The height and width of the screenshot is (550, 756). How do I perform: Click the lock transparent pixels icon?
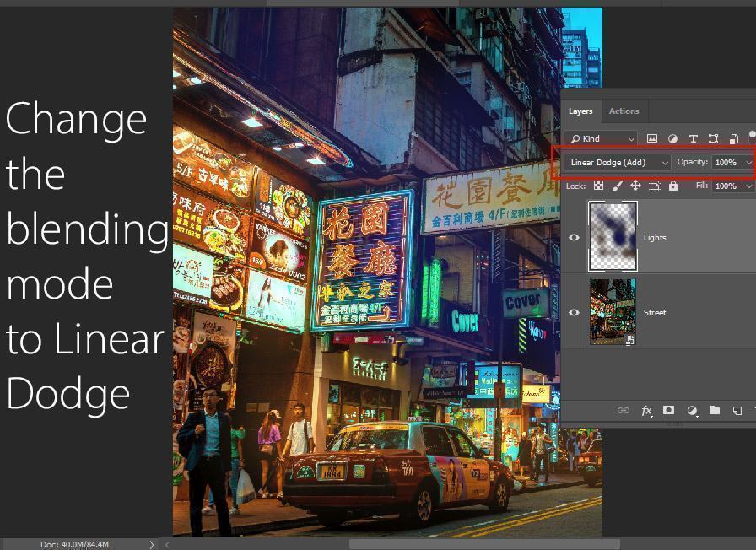[598, 186]
